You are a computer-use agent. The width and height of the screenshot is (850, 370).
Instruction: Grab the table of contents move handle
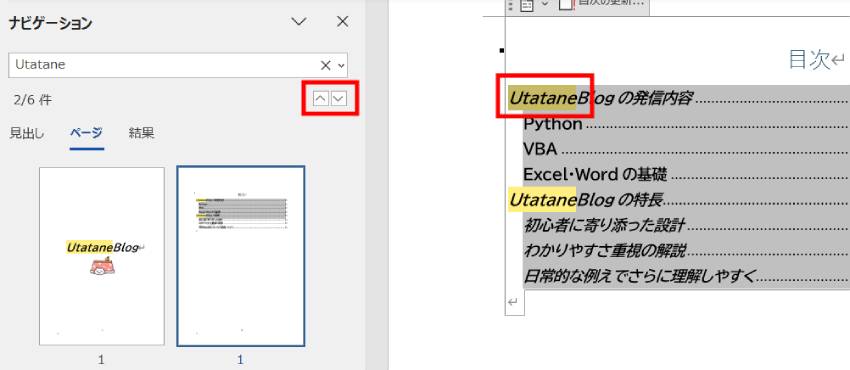pos(510,4)
